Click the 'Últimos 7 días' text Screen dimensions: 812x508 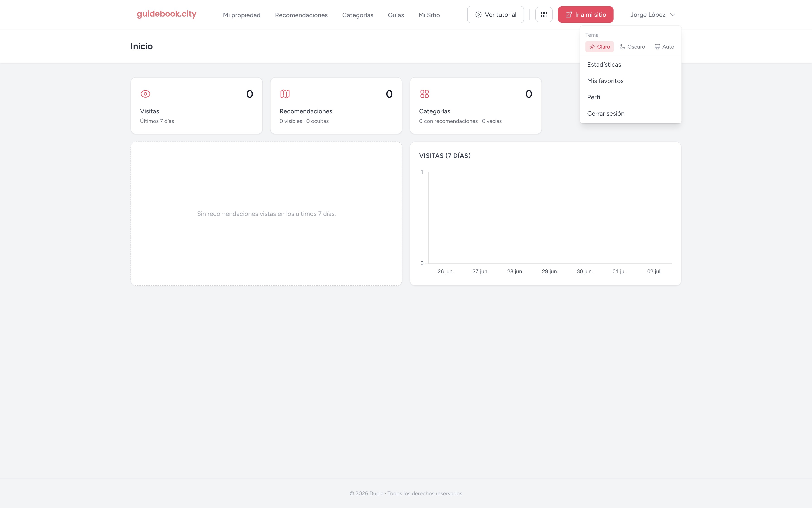[157, 121]
